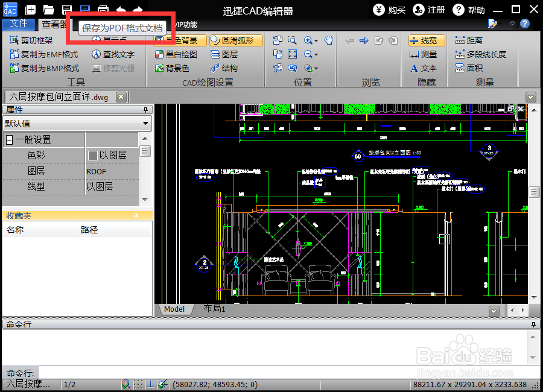Click the zoom previous view icon
The height and width of the screenshot is (392, 543).
292,68
